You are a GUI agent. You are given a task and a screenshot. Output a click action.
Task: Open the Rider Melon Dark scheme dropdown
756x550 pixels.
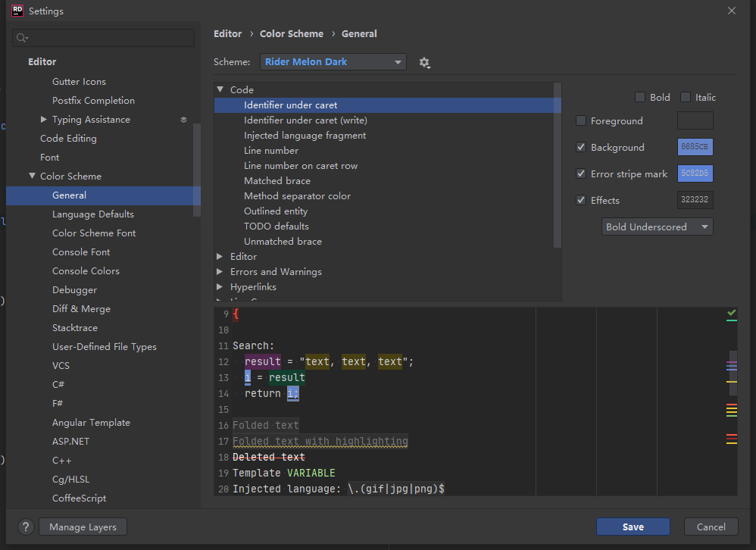[333, 61]
